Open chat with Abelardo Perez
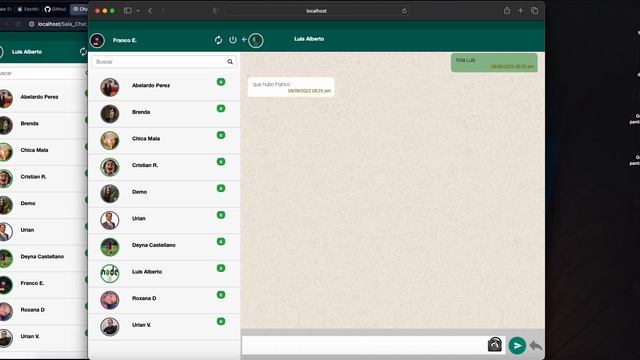This screenshot has width=640, height=360. tap(164, 87)
